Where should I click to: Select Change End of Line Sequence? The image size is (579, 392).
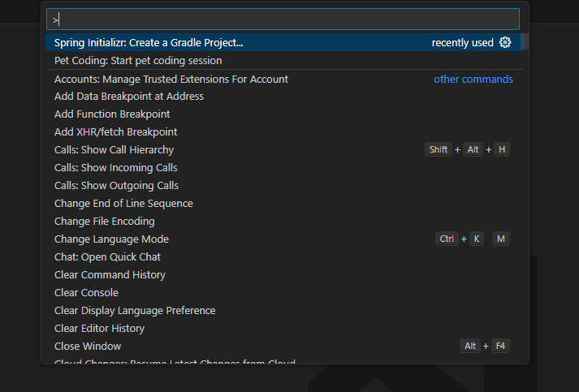click(x=284, y=204)
